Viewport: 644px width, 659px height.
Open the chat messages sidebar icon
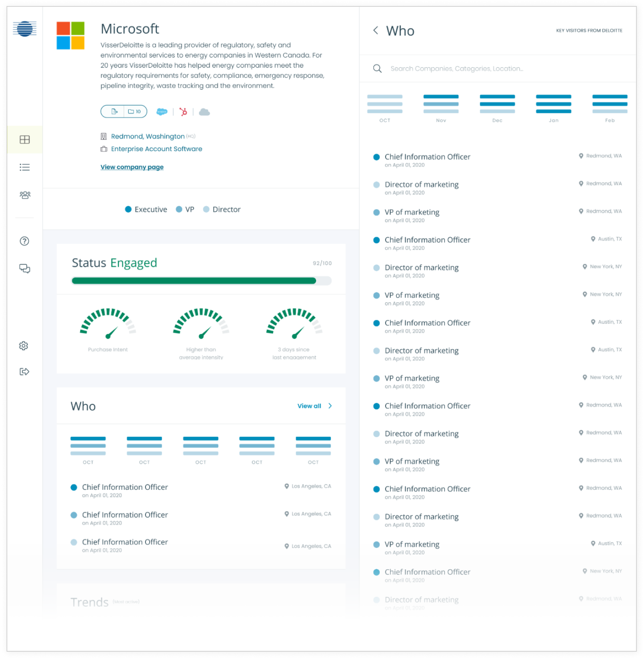[25, 269]
